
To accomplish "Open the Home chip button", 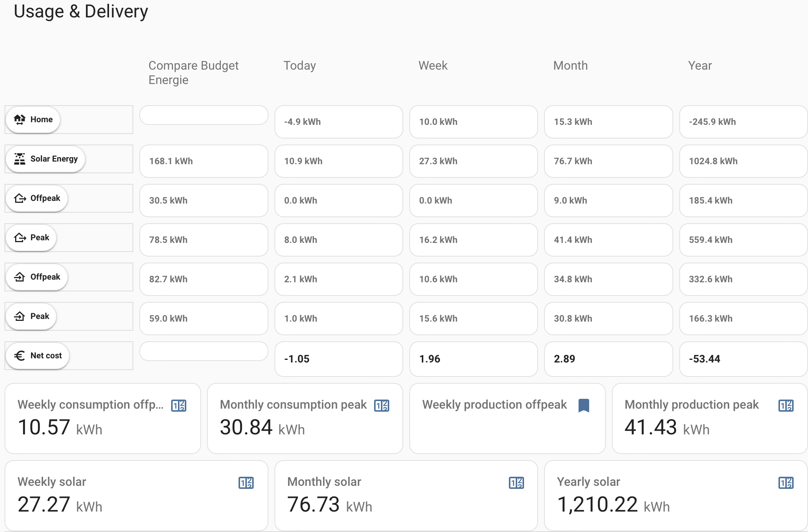I will [33, 120].
